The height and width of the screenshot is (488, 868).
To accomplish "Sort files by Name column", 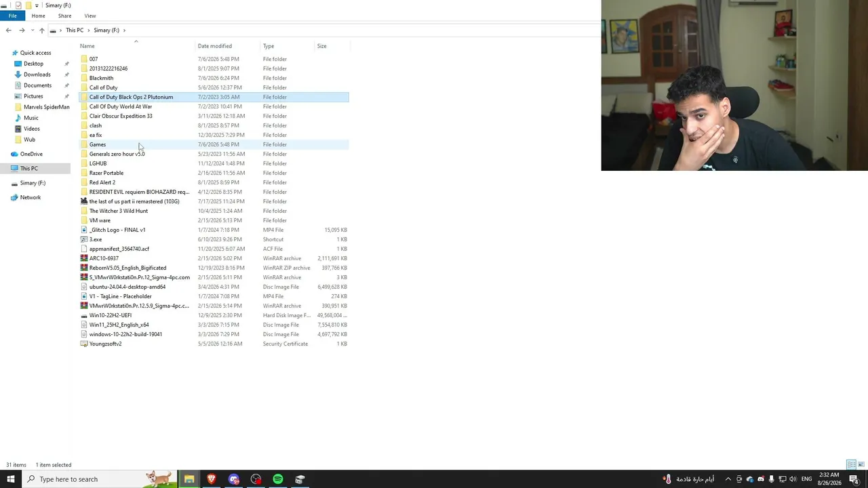I will click(87, 46).
